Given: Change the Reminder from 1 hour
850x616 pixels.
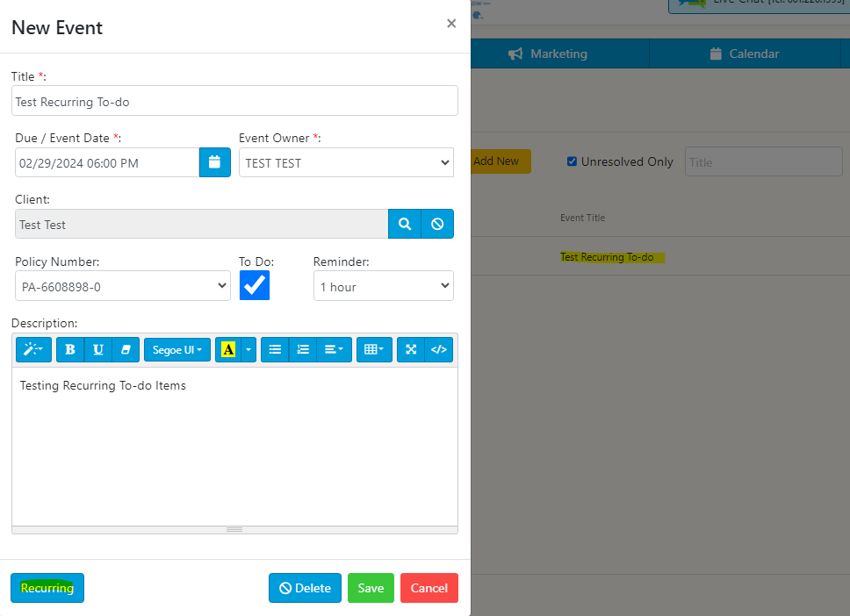Looking at the screenshot, I should (x=384, y=285).
